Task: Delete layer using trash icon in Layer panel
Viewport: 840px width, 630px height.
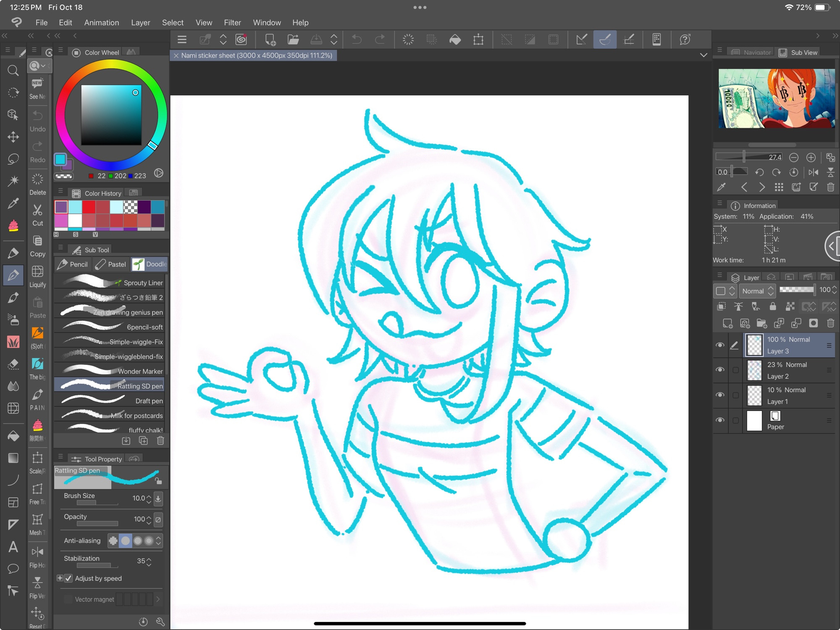Action: 830,323
